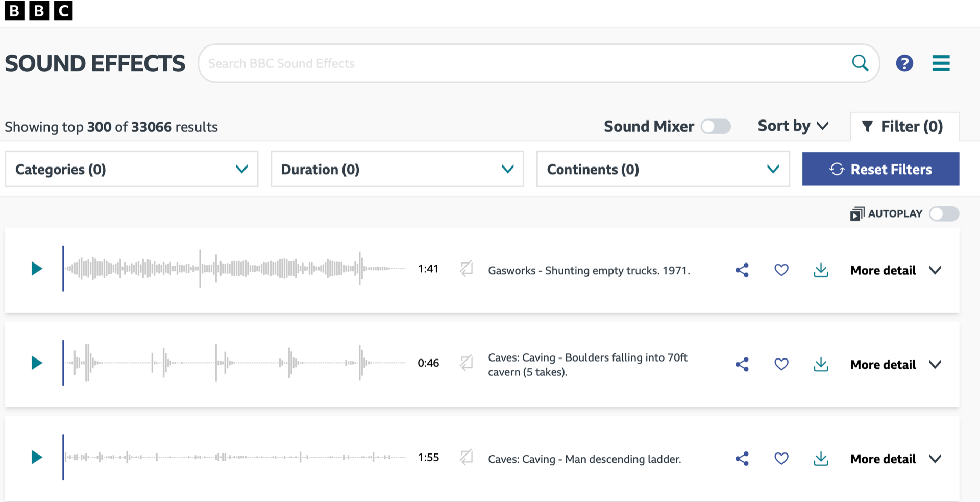Click the 0:46 duration label
Image resolution: width=980 pixels, height=502 pixels.
click(428, 363)
